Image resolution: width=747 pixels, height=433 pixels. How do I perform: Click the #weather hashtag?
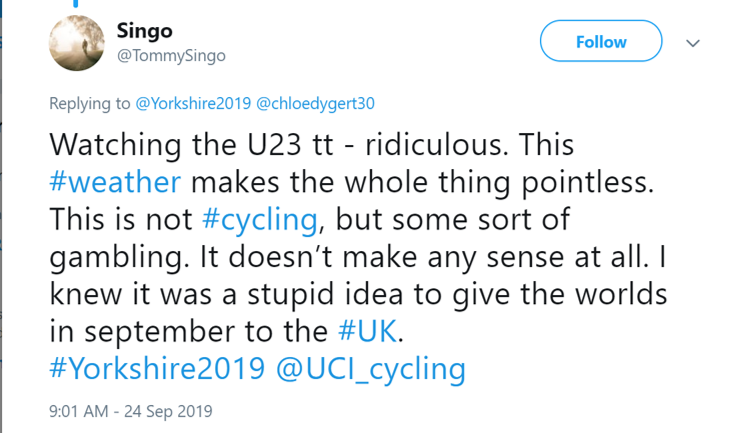[x=115, y=183]
